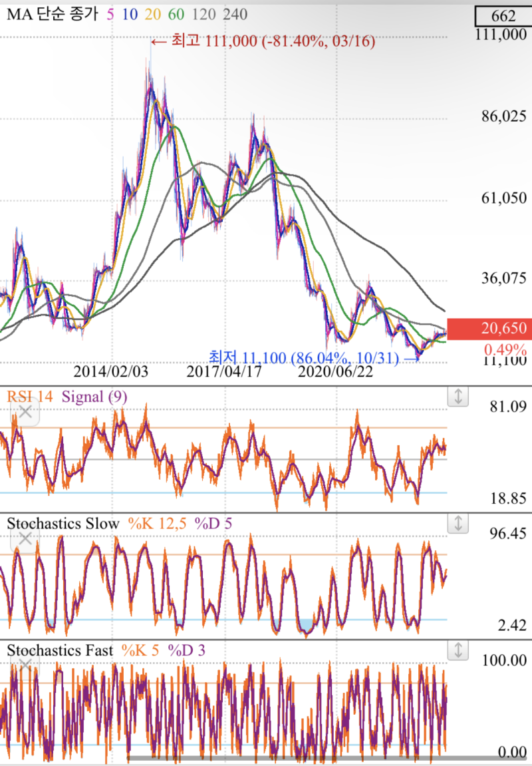The width and height of the screenshot is (532, 766).
Task: Click the Stochastics Fast 100.00 axis value
Action: point(505,660)
